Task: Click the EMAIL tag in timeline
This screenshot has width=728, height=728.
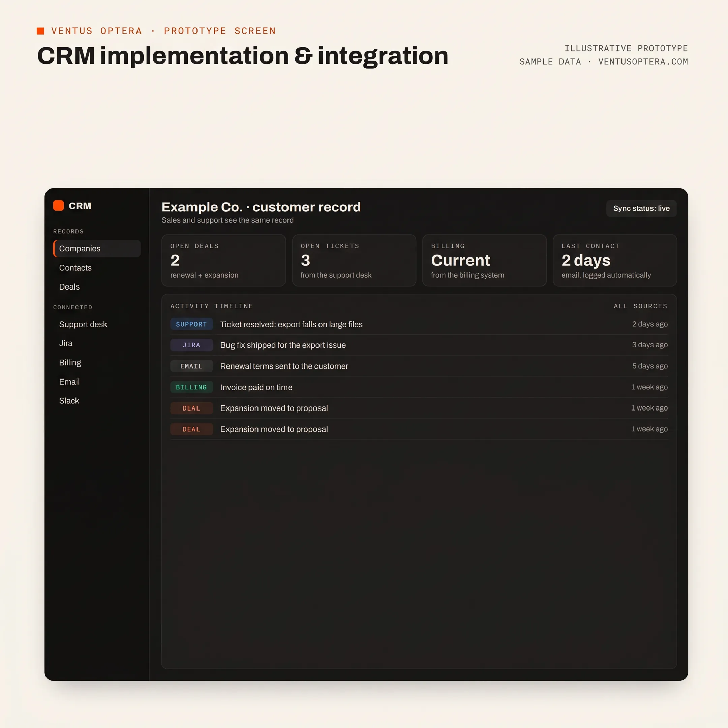Action: 191,366
